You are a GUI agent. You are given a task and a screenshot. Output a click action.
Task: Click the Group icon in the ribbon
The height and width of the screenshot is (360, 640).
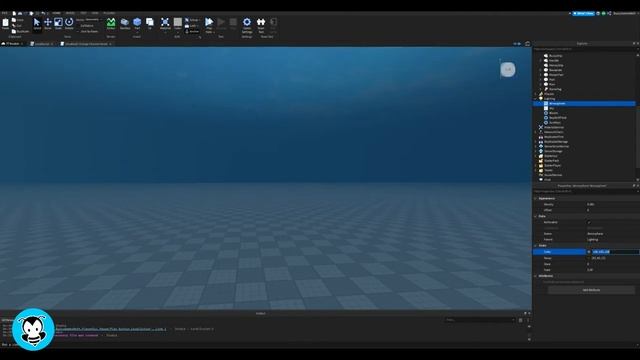point(187,20)
